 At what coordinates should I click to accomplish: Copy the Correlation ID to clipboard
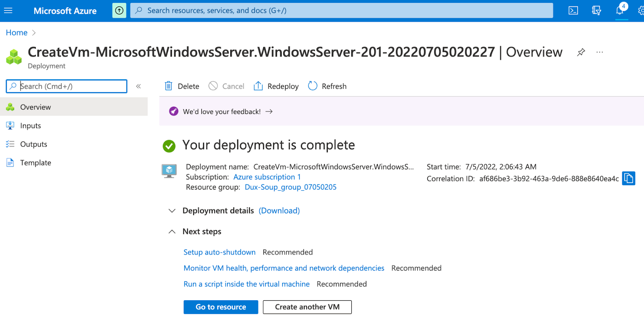click(629, 178)
